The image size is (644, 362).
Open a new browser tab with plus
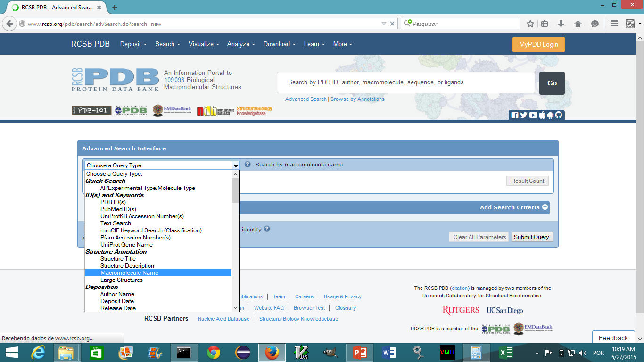pyautogui.click(x=115, y=8)
